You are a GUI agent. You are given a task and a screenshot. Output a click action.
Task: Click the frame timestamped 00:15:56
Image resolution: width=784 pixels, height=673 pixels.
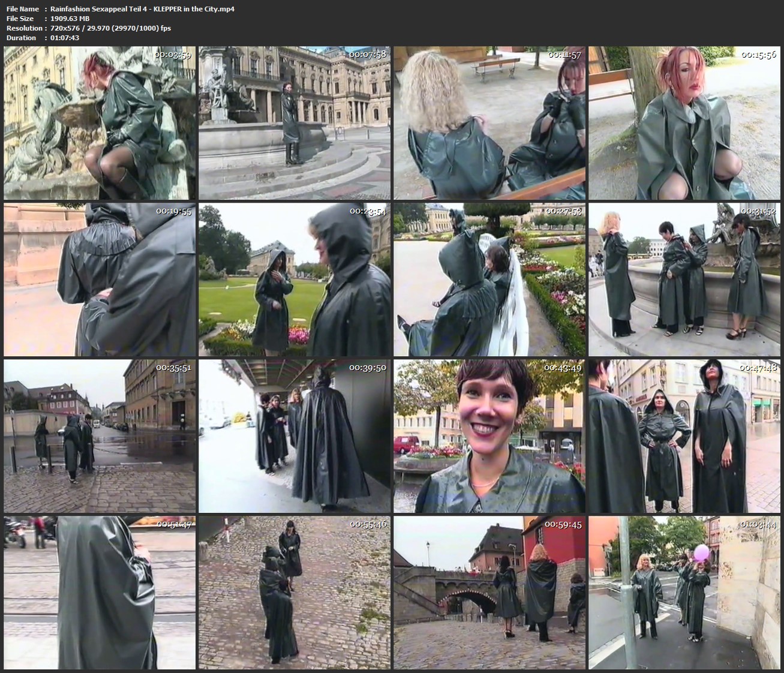[x=684, y=123]
